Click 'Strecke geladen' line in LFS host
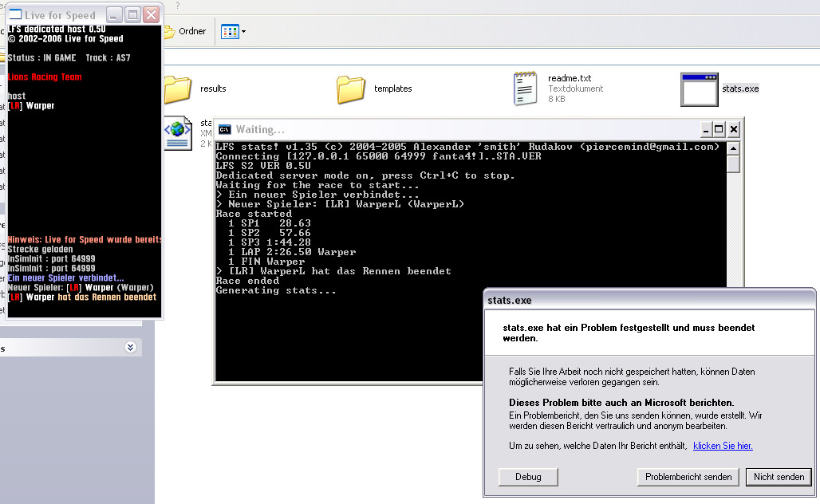Screen dimensions: 820x504 pos(40,250)
